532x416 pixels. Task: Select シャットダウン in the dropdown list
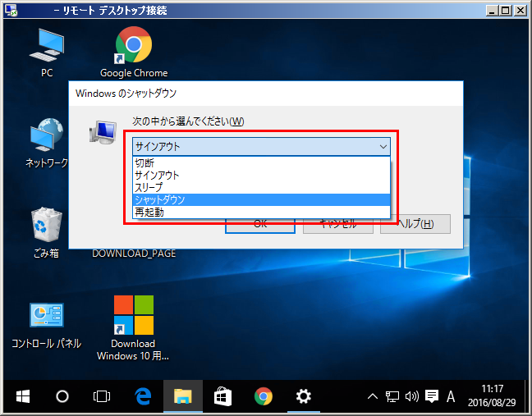[x=160, y=199]
